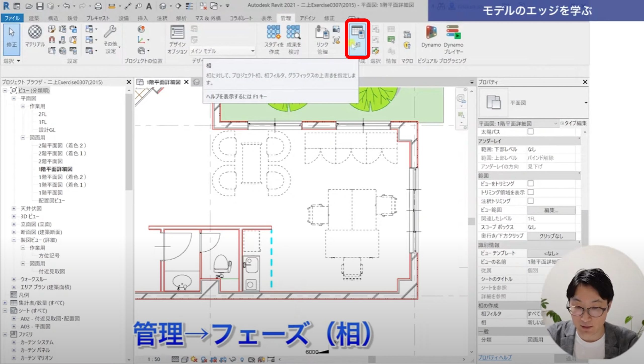Select 1階平面図 in project browser
644x364 pixels.
(x=51, y=193)
